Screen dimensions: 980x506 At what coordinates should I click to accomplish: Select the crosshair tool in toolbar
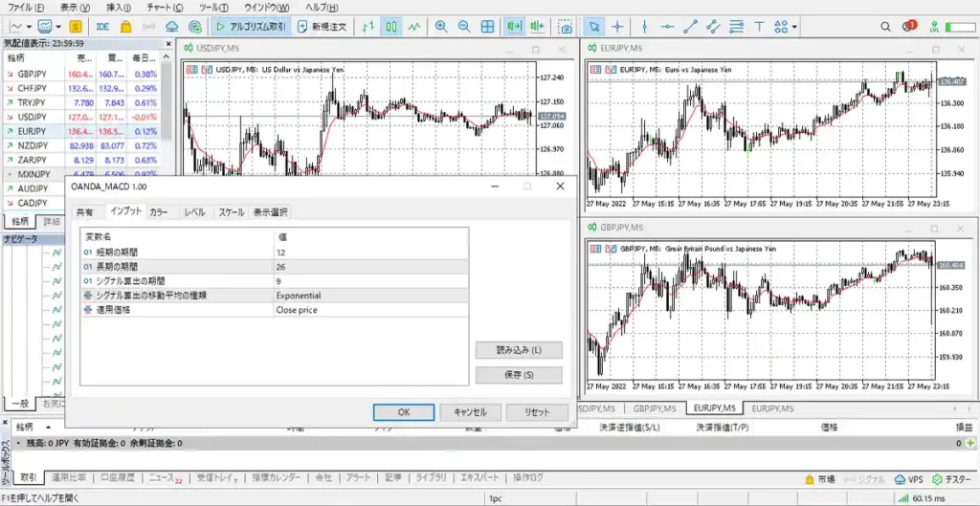[618, 27]
